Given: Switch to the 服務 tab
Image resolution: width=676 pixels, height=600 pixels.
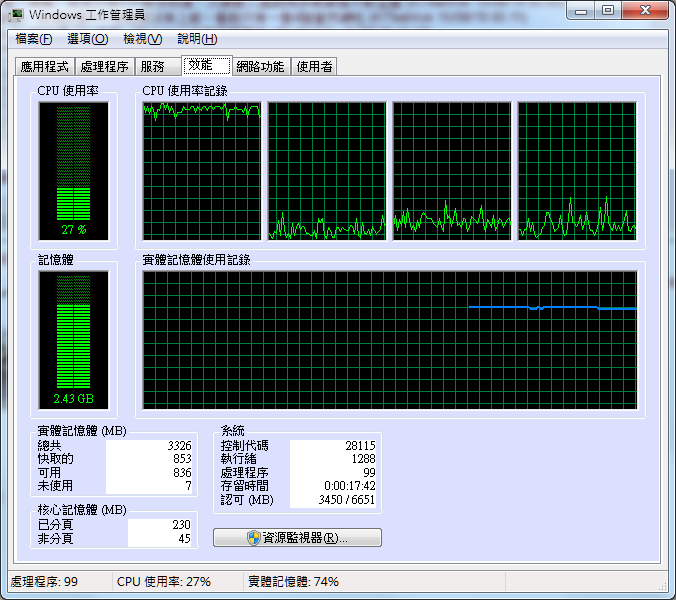Looking at the screenshot, I should [153, 67].
